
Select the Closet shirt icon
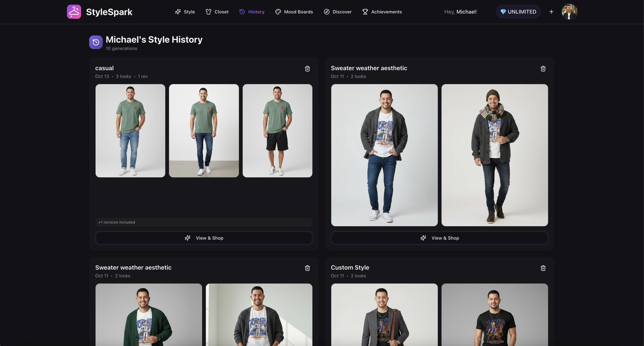coord(209,12)
